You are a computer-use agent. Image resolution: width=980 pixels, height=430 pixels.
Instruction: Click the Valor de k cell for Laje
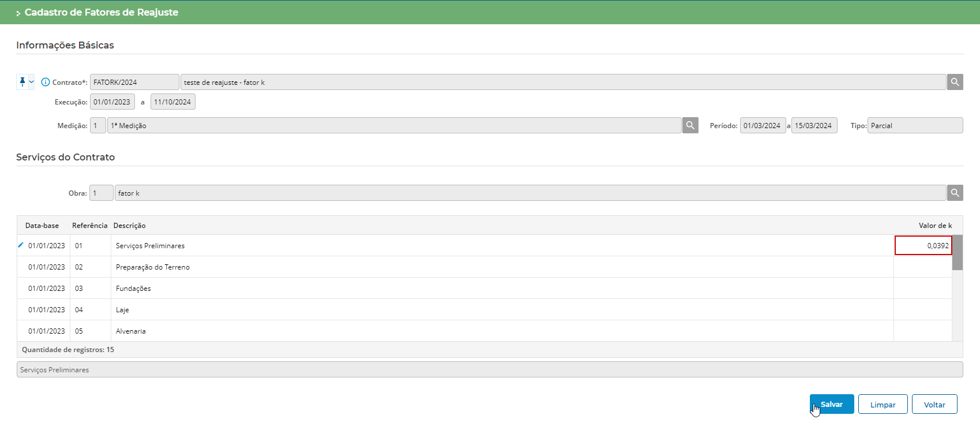coord(922,310)
